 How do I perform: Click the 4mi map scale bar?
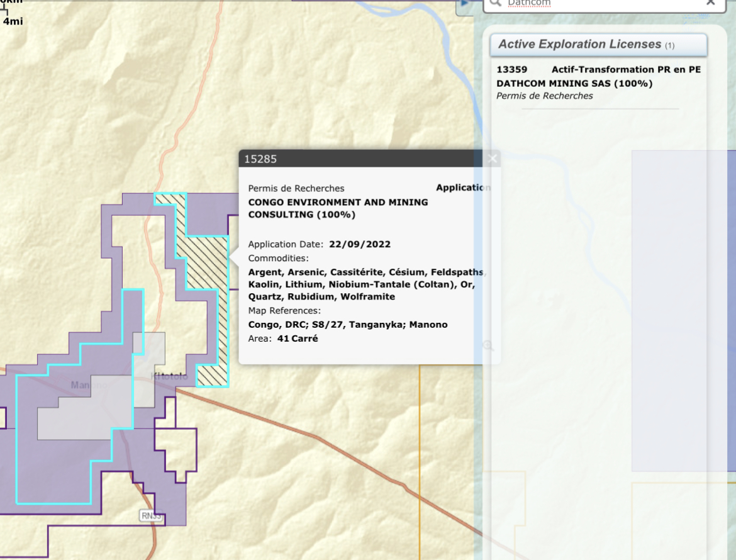(x=11, y=21)
